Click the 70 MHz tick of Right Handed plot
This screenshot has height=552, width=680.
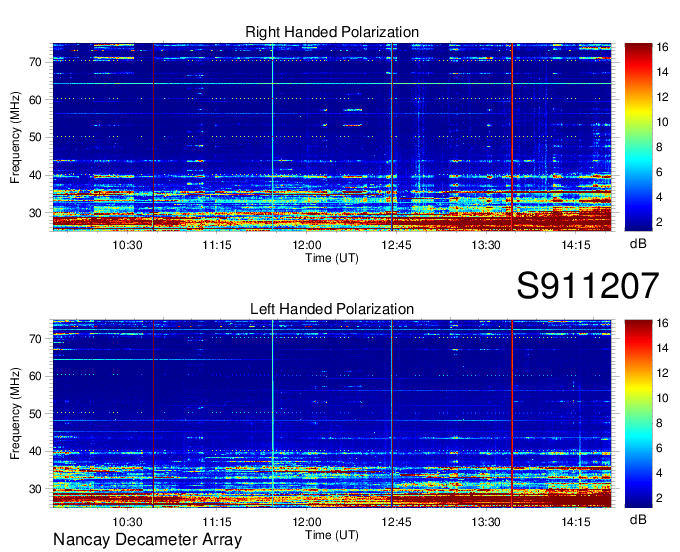pyautogui.click(x=36, y=62)
